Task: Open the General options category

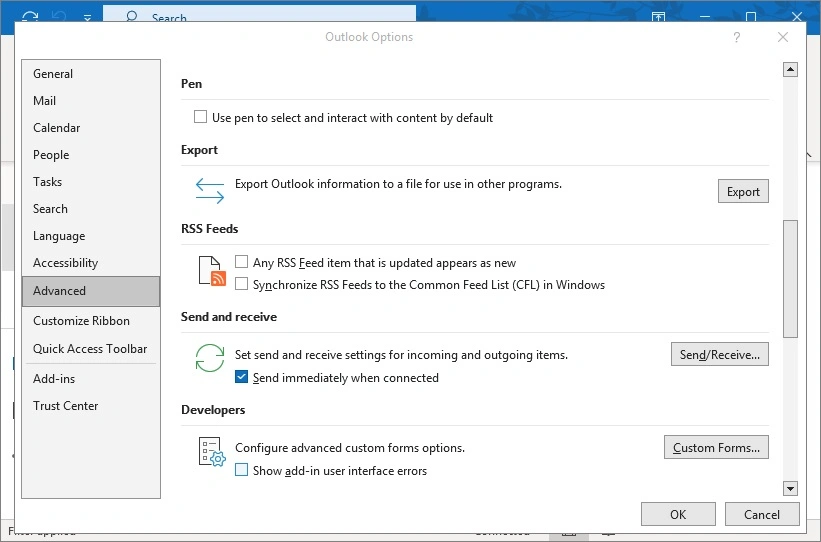Action: click(x=91, y=74)
